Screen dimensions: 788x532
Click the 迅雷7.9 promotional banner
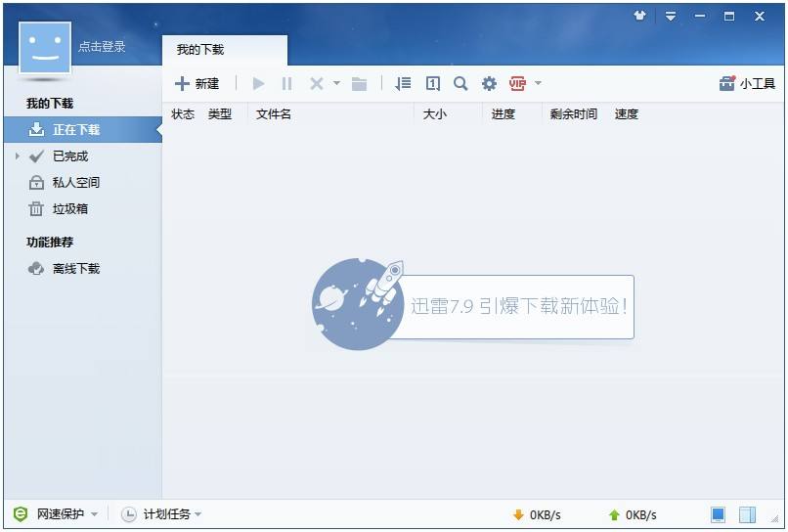[x=472, y=305]
